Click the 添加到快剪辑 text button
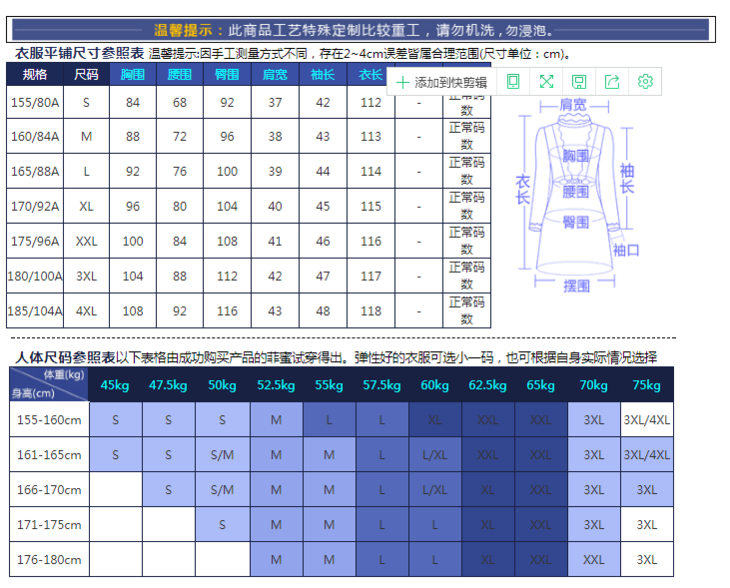This screenshot has height=588, width=730. 451,82
